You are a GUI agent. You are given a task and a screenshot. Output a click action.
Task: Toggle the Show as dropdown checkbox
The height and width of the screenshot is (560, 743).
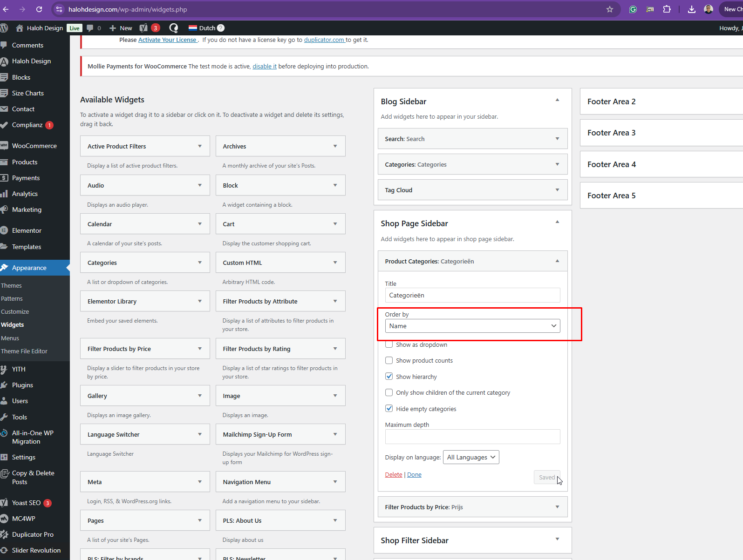pyautogui.click(x=389, y=345)
